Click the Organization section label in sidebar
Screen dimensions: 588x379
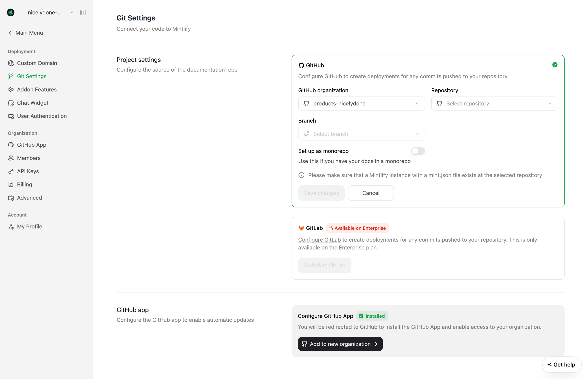[x=22, y=133]
